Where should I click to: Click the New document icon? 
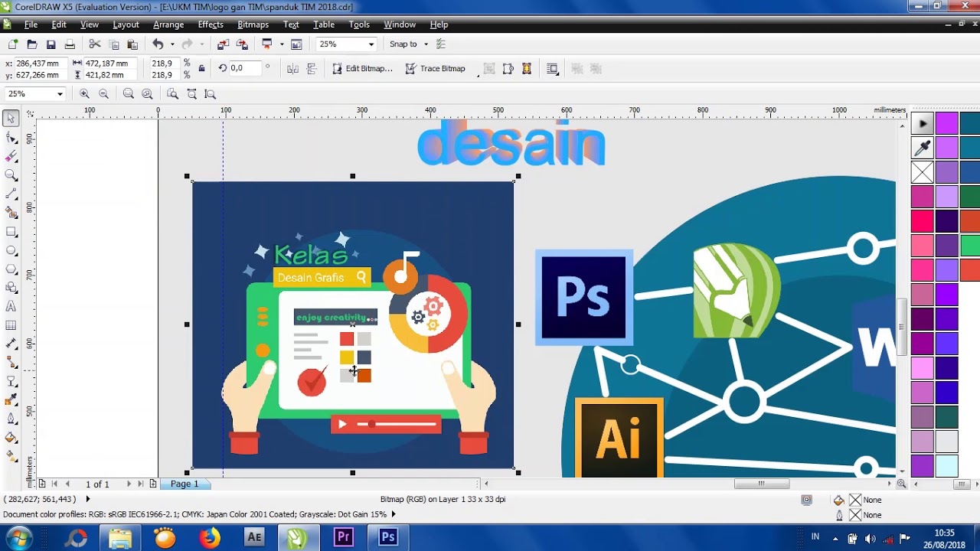(13, 44)
